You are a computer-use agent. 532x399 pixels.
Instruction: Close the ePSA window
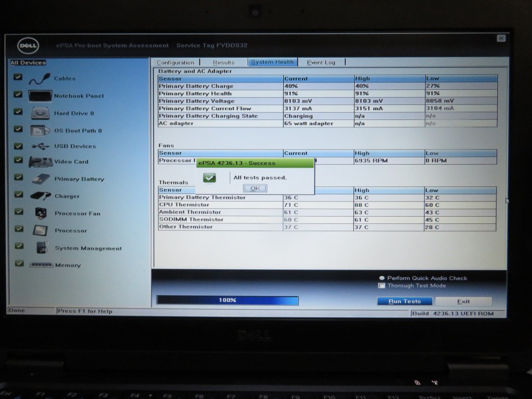point(501,38)
